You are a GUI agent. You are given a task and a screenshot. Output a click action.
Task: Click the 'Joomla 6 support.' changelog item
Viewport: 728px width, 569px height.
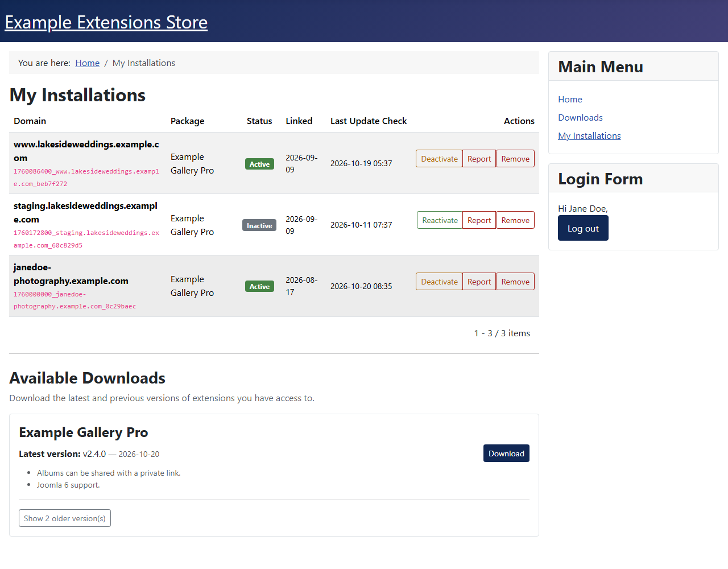[x=68, y=485]
